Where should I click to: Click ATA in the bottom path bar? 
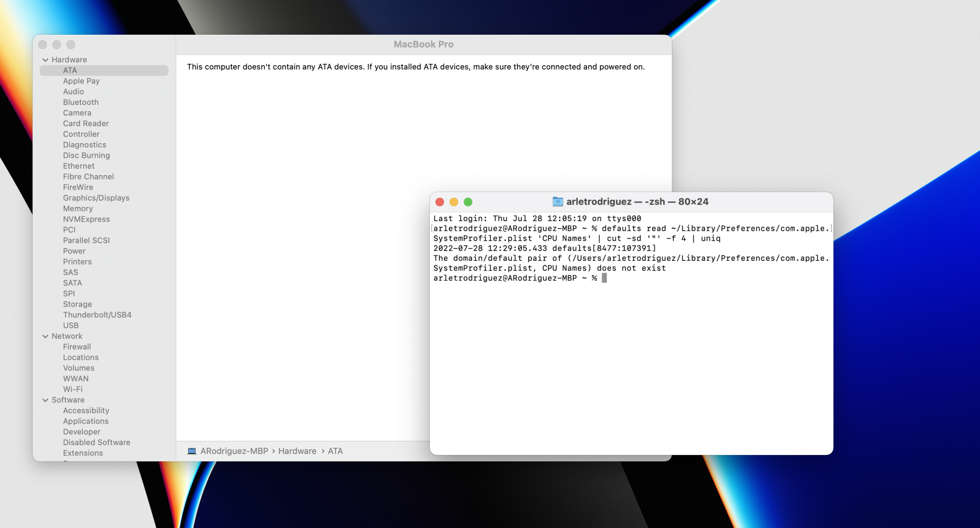pyautogui.click(x=335, y=451)
